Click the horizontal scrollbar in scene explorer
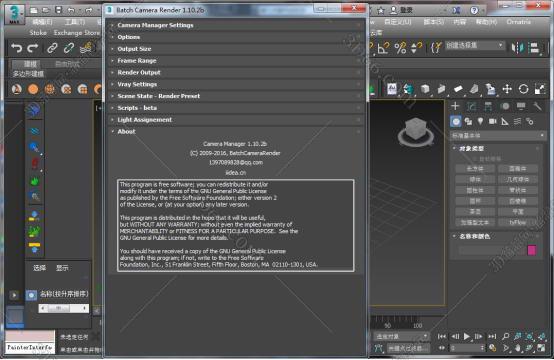 [x=64, y=308]
